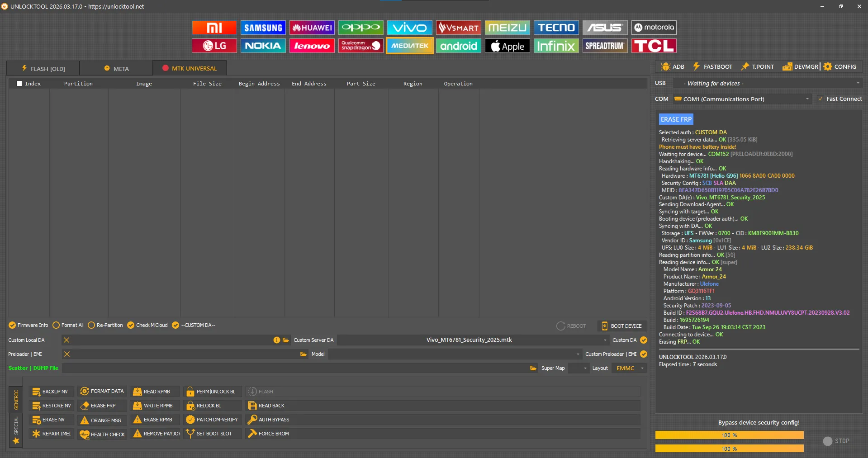Expand the COM port dropdown
Image resolution: width=868 pixels, height=458 pixels.
pos(807,99)
